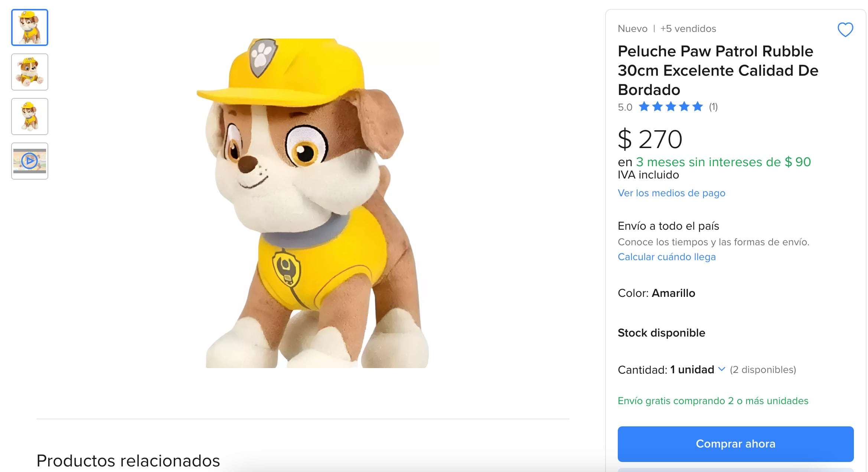Click the 5.0 rating score

click(x=625, y=107)
